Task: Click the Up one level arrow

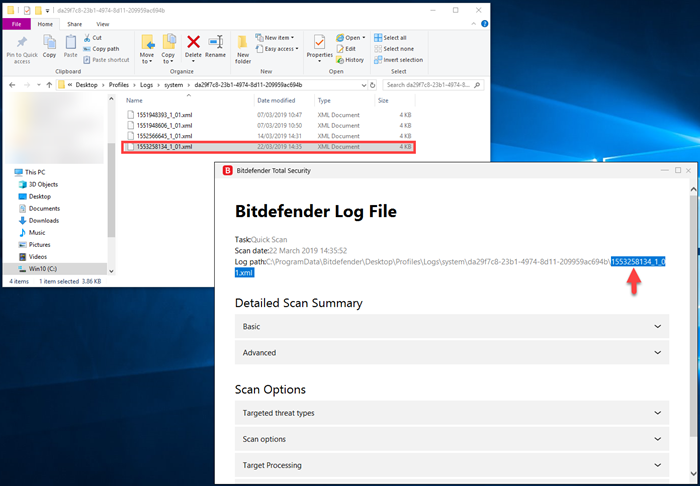Action: click(x=49, y=85)
